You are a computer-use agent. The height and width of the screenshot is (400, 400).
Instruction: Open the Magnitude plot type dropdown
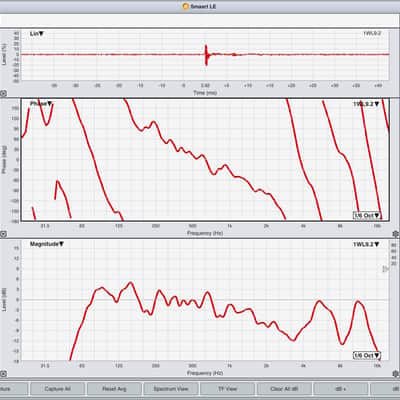(x=47, y=244)
